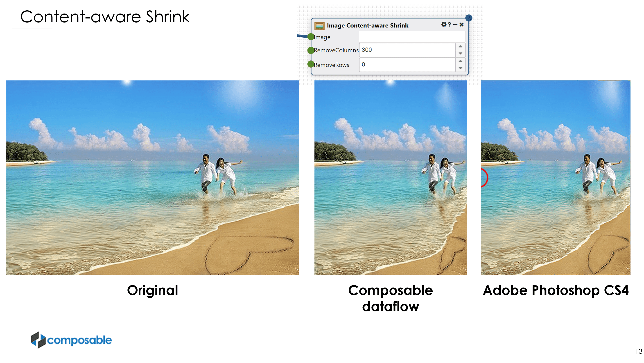This screenshot has width=644, height=363.
Task: Click the Image input port connector
Action: 311,37
